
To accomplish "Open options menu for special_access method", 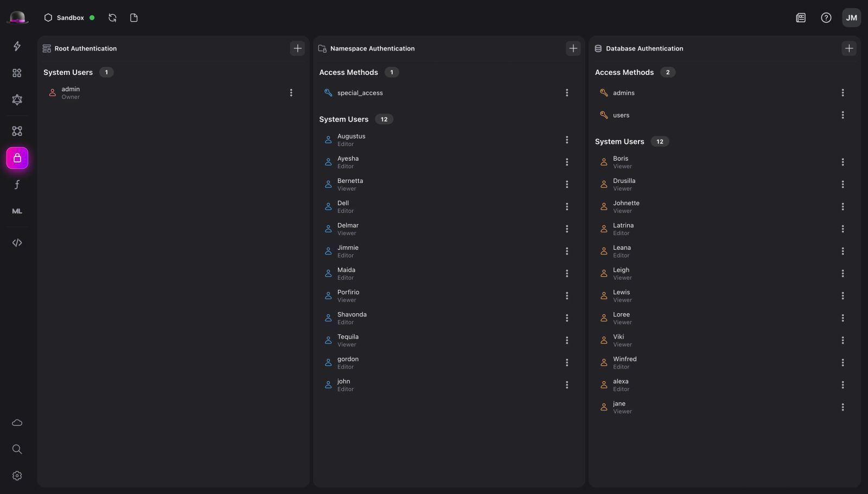I will pyautogui.click(x=567, y=93).
